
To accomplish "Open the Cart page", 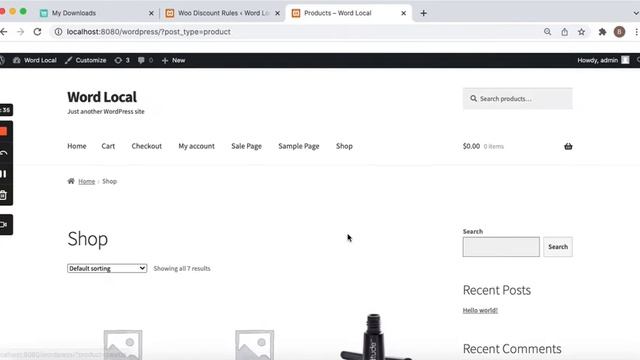I will (108, 146).
